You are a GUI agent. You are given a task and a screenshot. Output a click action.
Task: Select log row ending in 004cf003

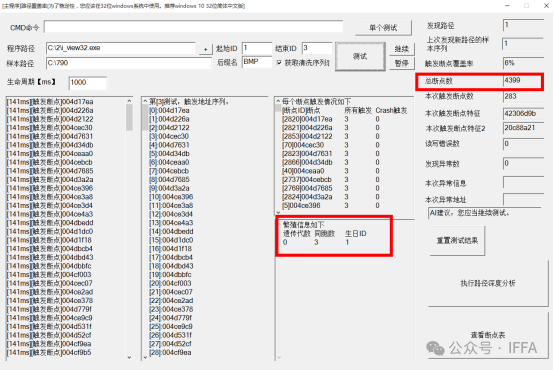[49, 275]
